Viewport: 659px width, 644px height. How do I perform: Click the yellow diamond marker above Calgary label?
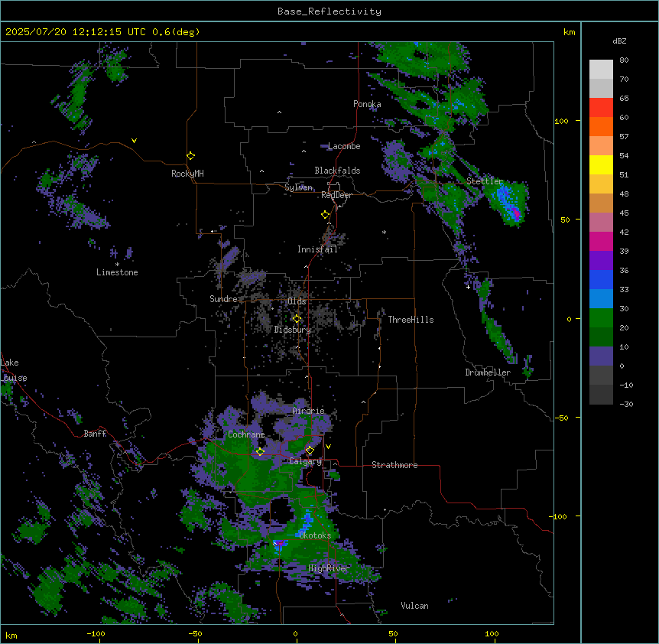click(x=310, y=450)
